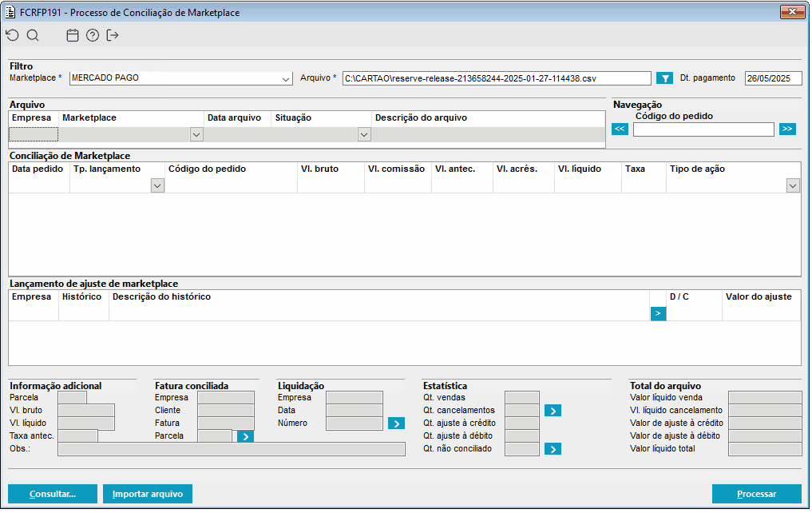This screenshot has height=513, width=812.
Task: Click blue arrow beside Qt. cancelamentos
Action: tap(553, 411)
